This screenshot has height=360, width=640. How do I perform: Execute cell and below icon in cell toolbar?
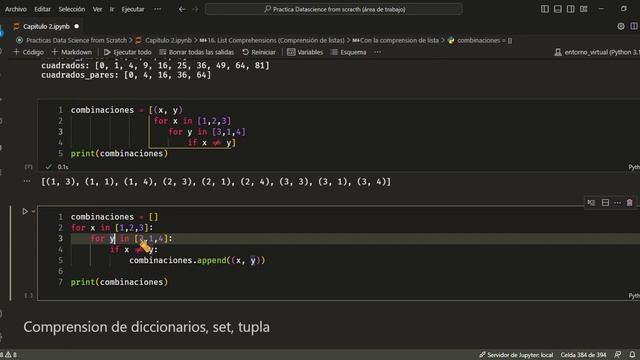591,202
